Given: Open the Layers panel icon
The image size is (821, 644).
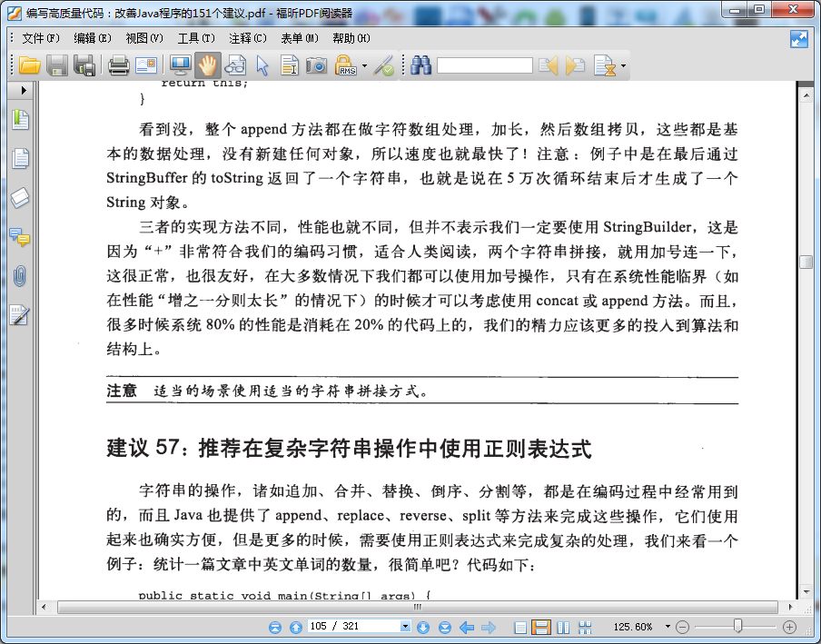Looking at the screenshot, I should coord(20,198).
